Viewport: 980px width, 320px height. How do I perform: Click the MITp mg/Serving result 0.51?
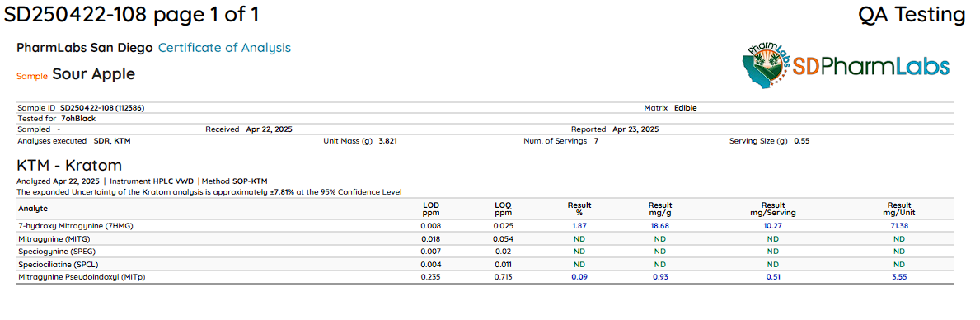coord(773,276)
